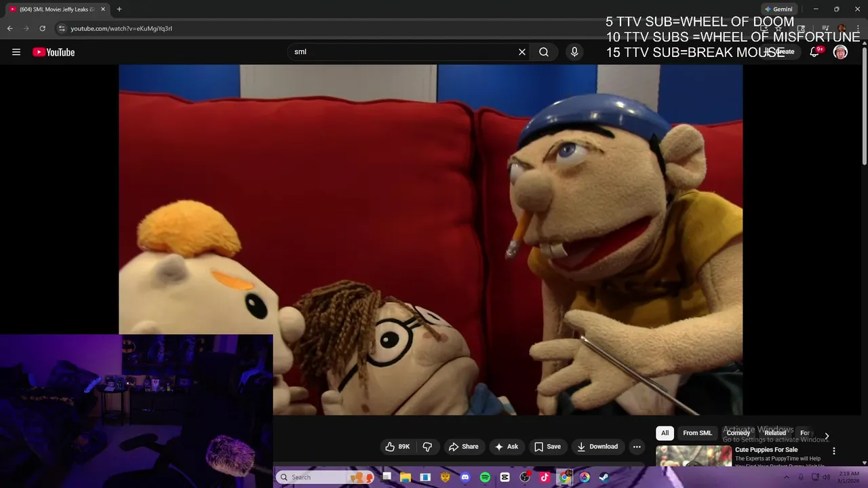This screenshot has height=488, width=868.
Task: Select the Comedy chip
Action: point(738,433)
